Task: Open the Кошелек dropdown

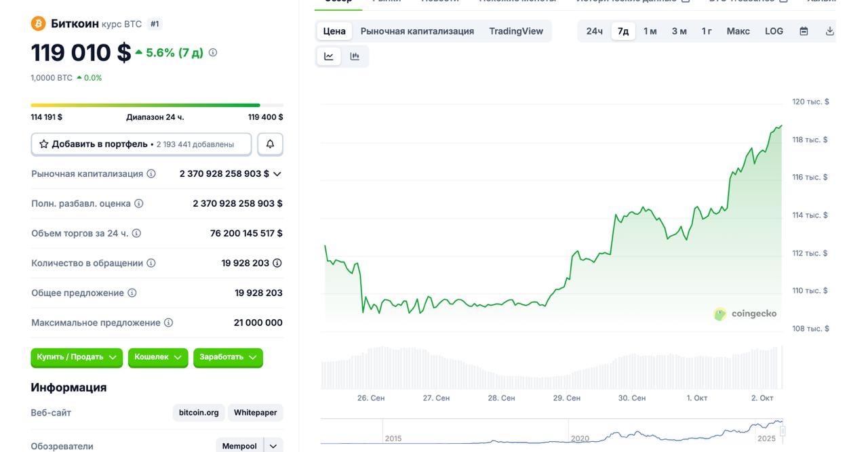Action: point(157,357)
